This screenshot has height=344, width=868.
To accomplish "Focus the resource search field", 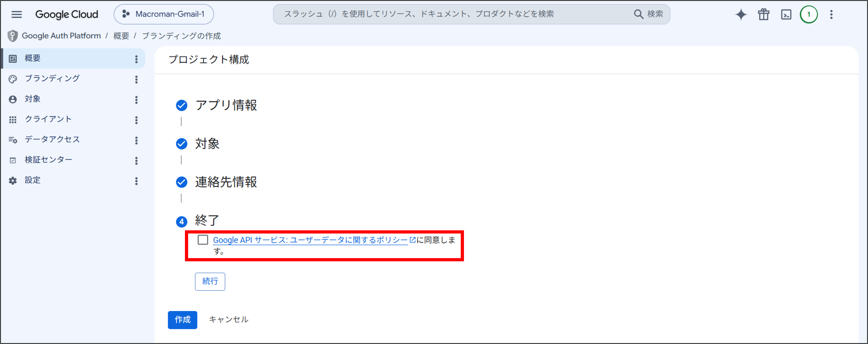I will pos(451,14).
